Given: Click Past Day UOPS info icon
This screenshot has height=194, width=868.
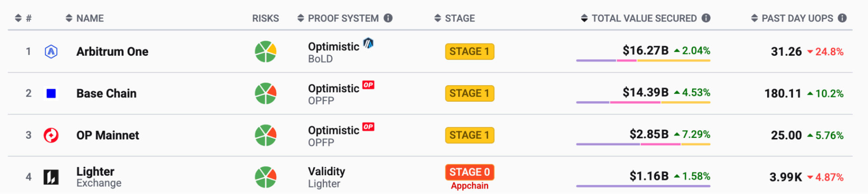Looking at the screenshot, I should pyautogui.click(x=842, y=18).
